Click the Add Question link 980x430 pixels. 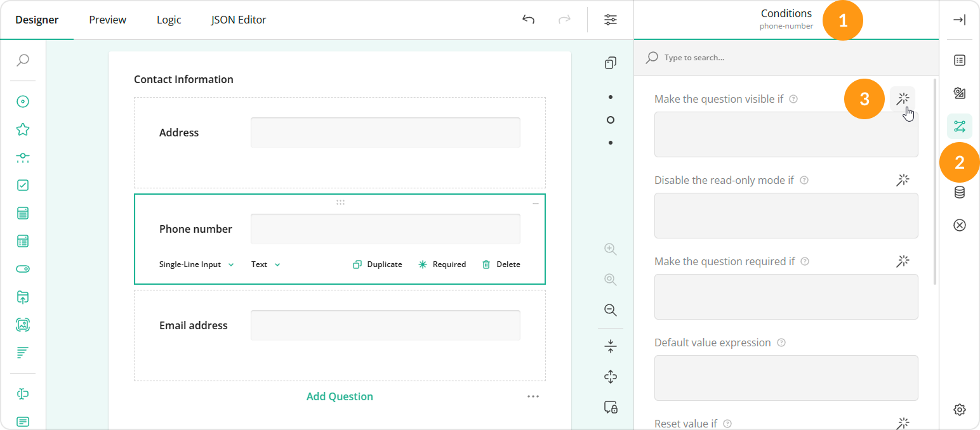(340, 396)
